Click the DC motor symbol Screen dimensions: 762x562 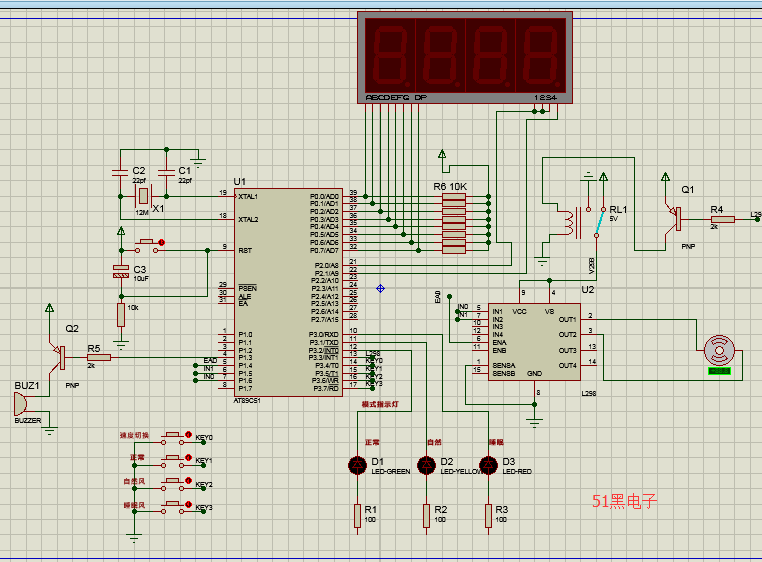[x=719, y=350]
